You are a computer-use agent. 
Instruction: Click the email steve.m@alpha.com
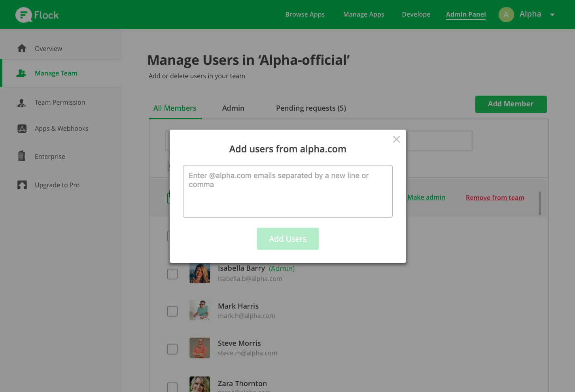(248, 353)
